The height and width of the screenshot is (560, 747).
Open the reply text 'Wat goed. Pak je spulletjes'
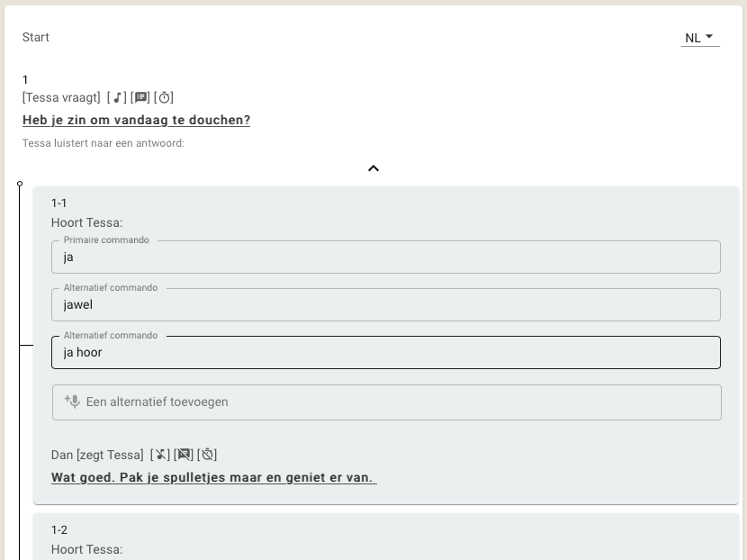click(x=213, y=477)
